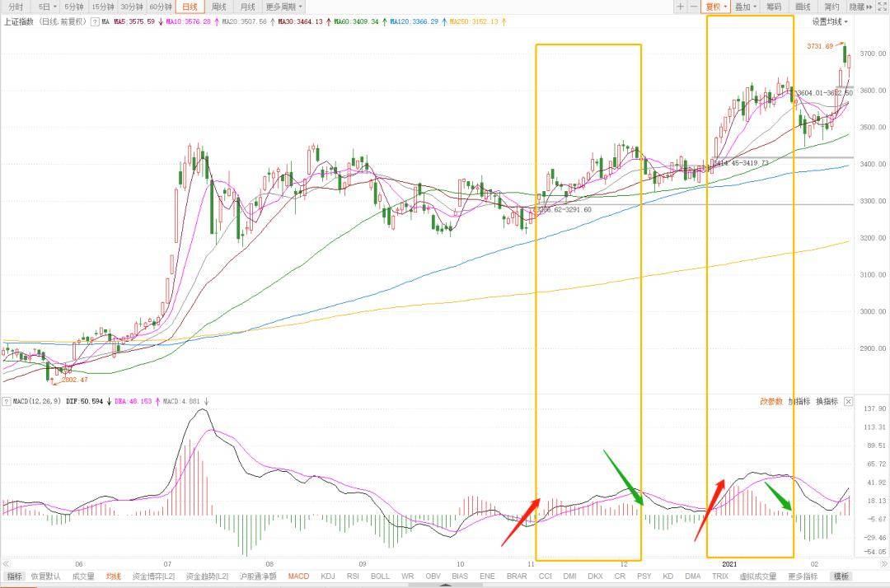Select the 虚拟成交量 indicator
The height and width of the screenshot is (588, 890).
[x=758, y=576]
